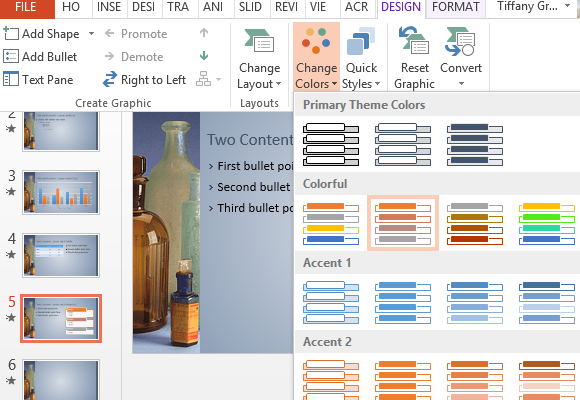Toggle Right to Left direction
Screen dimensions: 580x400
(144, 80)
